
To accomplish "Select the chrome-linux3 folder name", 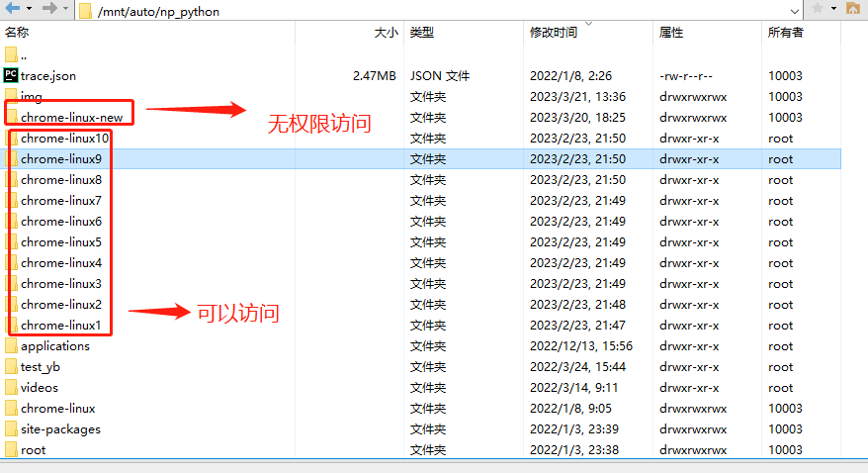I will point(61,284).
